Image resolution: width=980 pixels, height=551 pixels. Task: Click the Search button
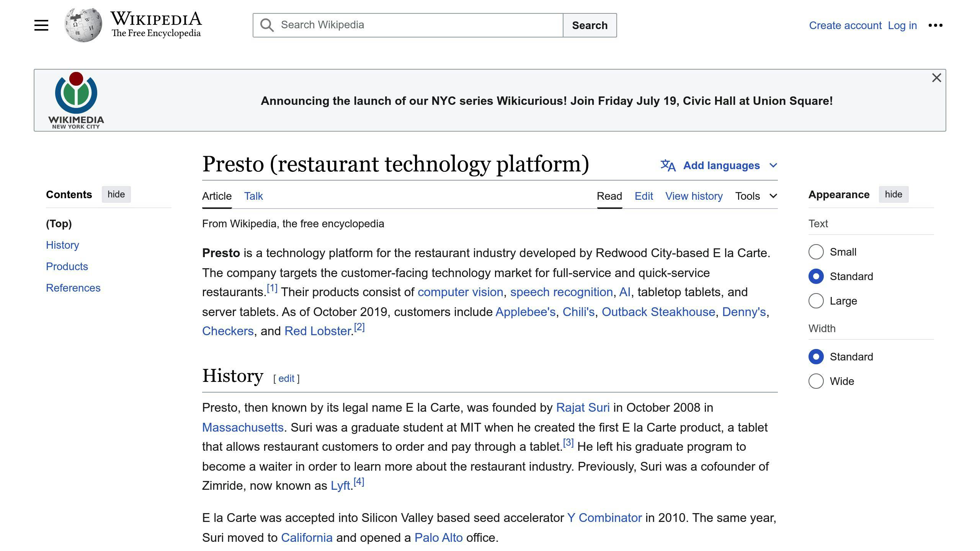click(x=590, y=25)
